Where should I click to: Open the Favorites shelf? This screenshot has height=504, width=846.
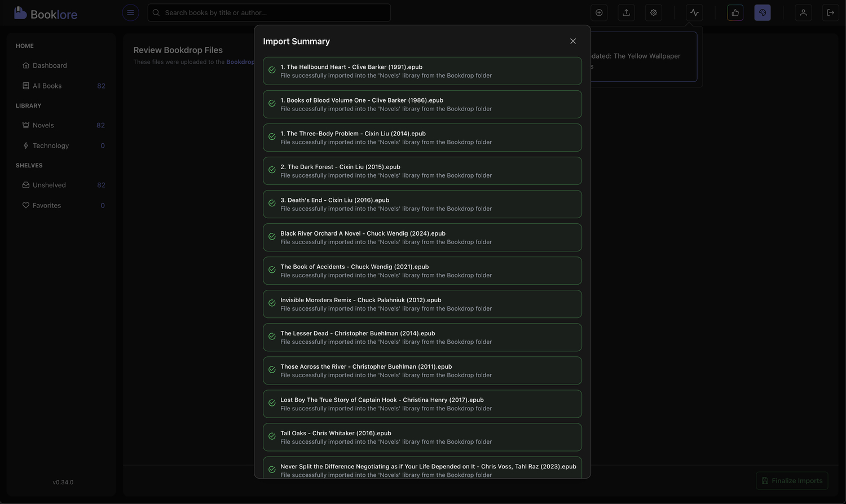point(47,205)
